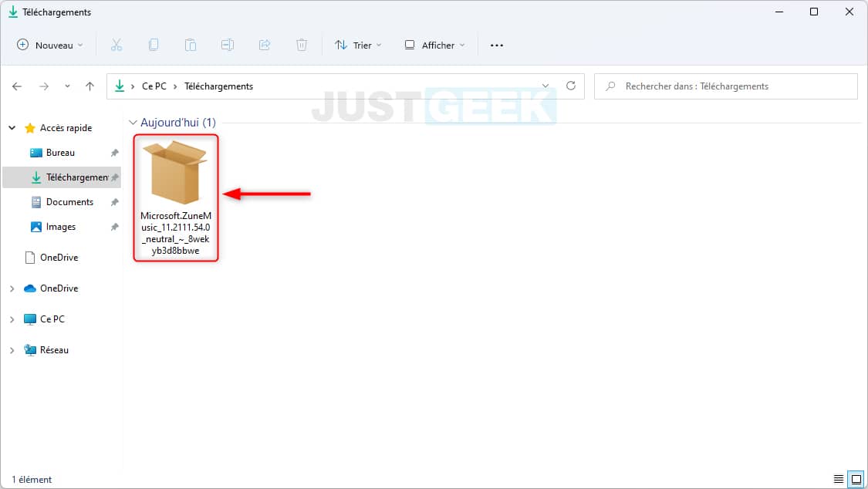868x489 pixels.
Task: Click Téléchargements breadcrumb in address bar
Action: pyautogui.click(x=218, y=86)
